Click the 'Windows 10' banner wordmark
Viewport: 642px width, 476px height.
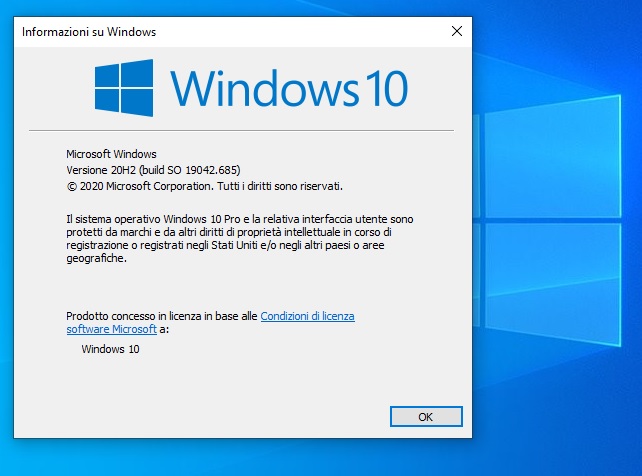tap(289, 88)
